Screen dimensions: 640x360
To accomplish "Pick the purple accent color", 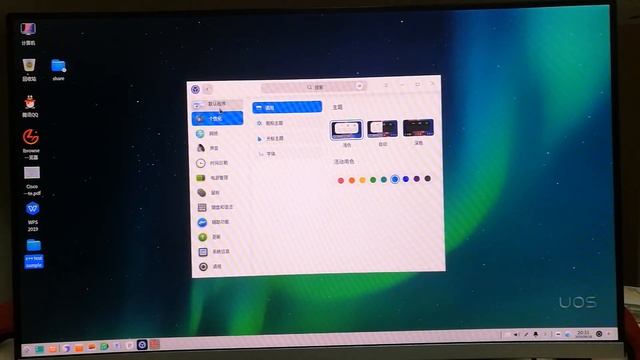I will [x=416, y=179].
